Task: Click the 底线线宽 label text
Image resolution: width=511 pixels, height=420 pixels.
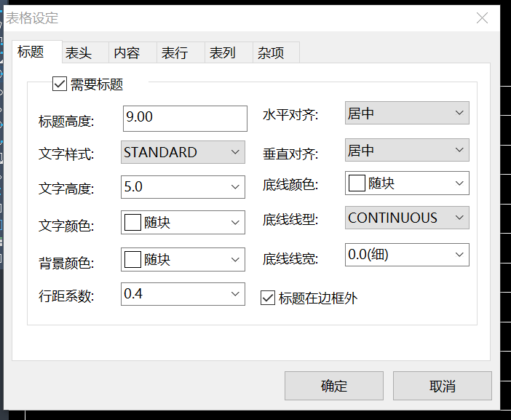Action: tap(290, 259)
